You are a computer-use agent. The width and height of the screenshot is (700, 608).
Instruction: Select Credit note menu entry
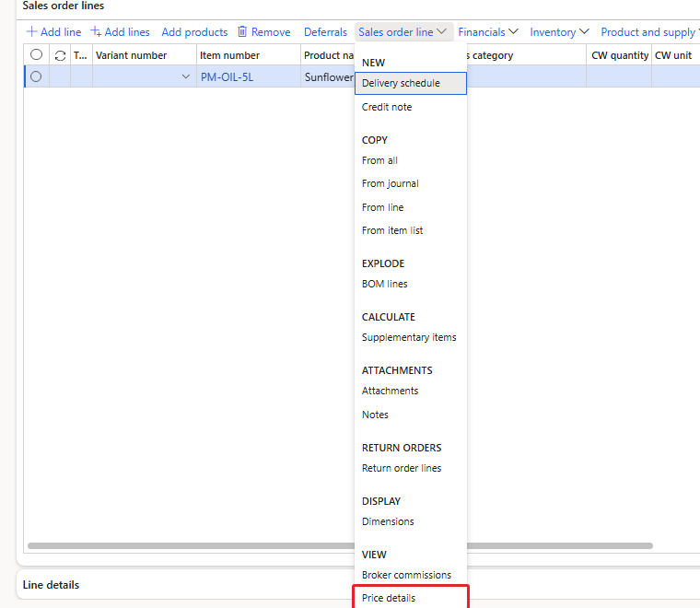coord(387,107)
